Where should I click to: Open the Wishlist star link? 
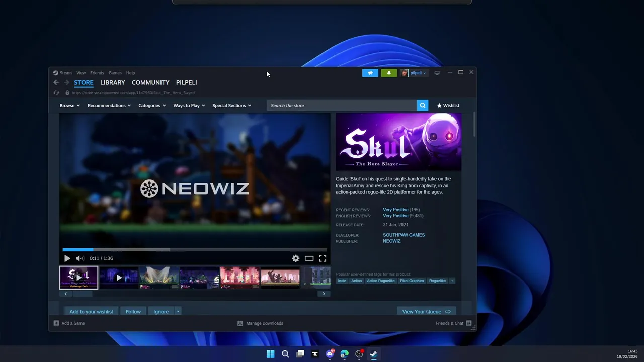448,105
